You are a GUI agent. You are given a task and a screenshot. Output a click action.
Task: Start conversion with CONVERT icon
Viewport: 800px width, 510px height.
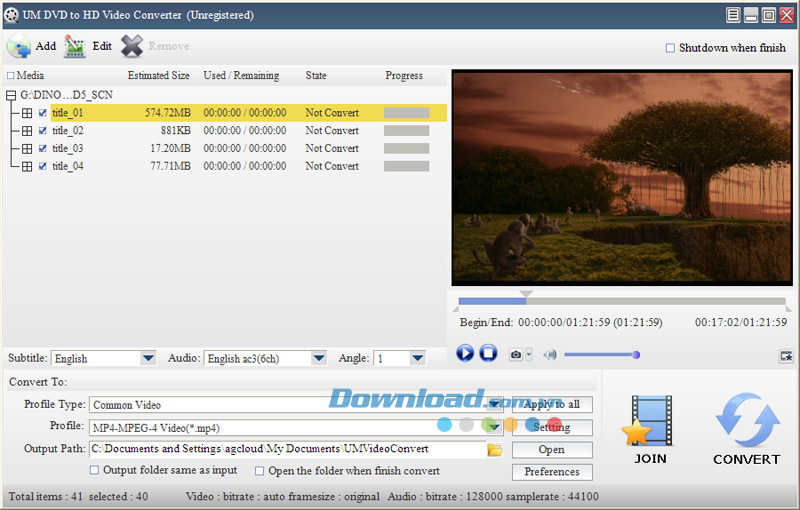point(747,420)
